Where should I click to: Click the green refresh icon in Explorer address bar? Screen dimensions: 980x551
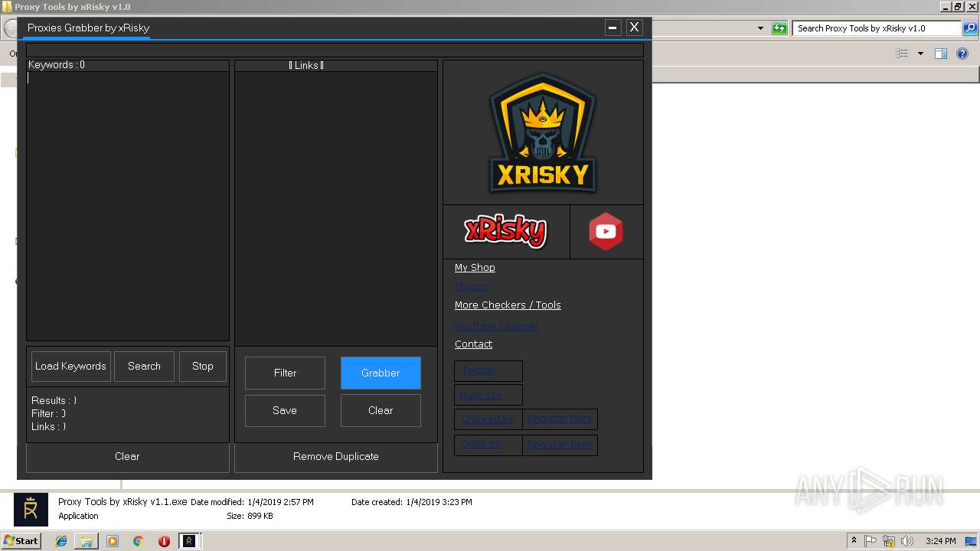pyautogui.click(x=779, y=28)
